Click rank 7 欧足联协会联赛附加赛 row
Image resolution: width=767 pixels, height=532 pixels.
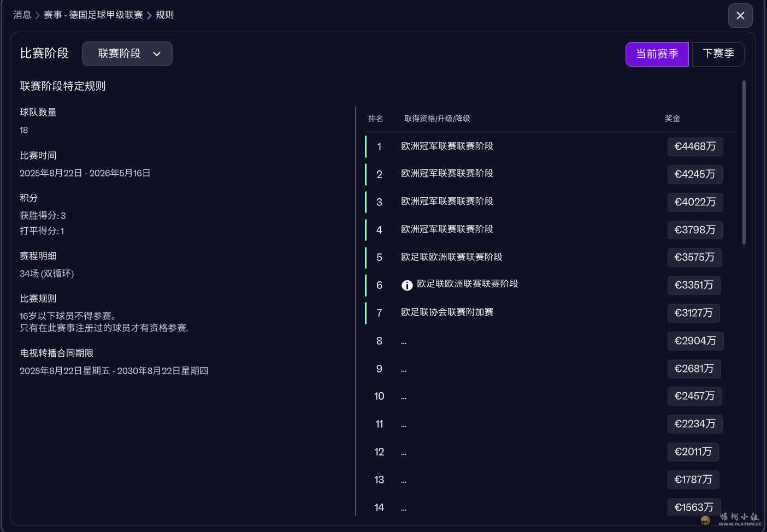447,312
